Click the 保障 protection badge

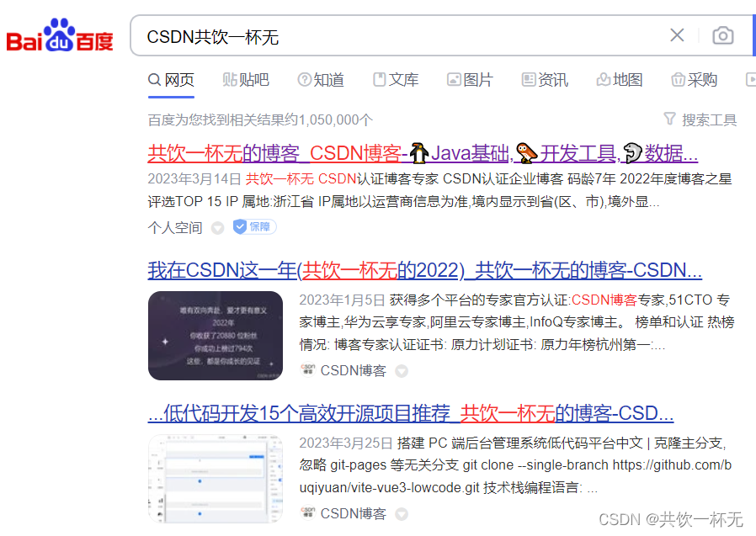point(253,226)
